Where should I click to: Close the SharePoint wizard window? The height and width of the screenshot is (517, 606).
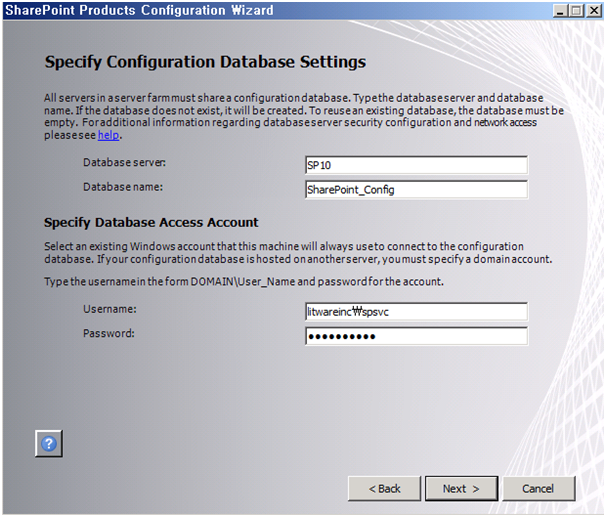(594, 10)
